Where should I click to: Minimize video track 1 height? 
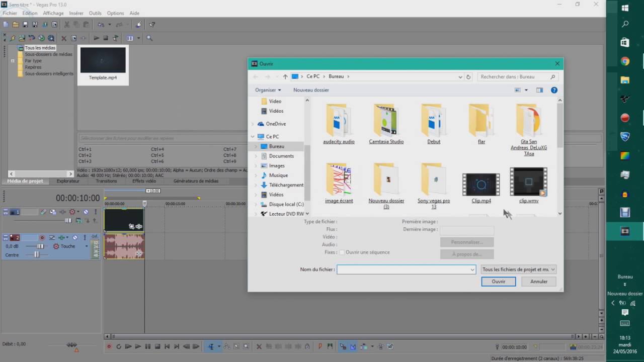click(x=6, y=210)
